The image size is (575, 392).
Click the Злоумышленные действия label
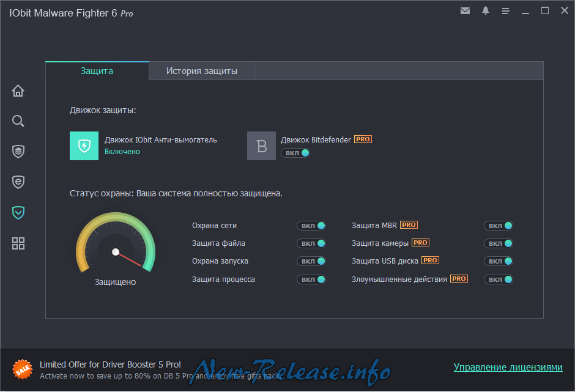[x=399, y=279]
